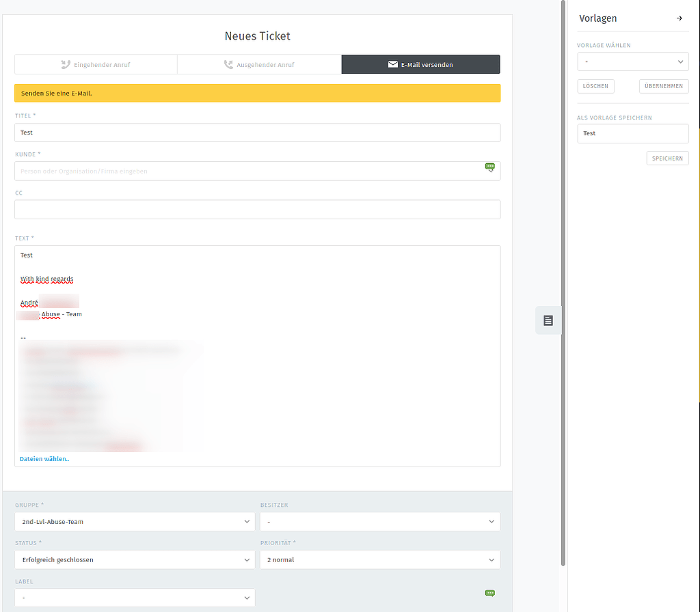Image resolution: width=700 pixels, height=612 pixels.
Task: Click the green chat icon in Kunde field
Action: (x=489, y=167)
